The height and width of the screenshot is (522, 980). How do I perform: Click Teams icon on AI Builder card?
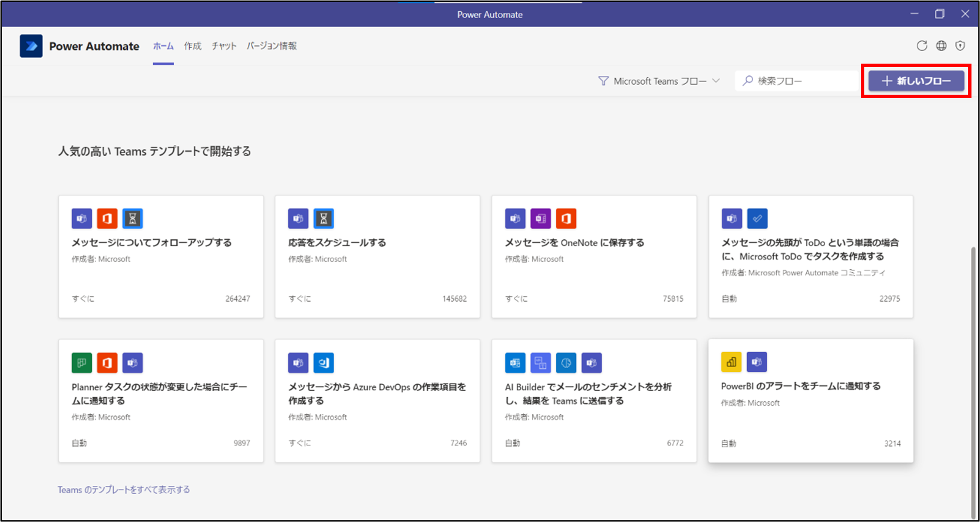pyautogui.click(x=591, y=363)
